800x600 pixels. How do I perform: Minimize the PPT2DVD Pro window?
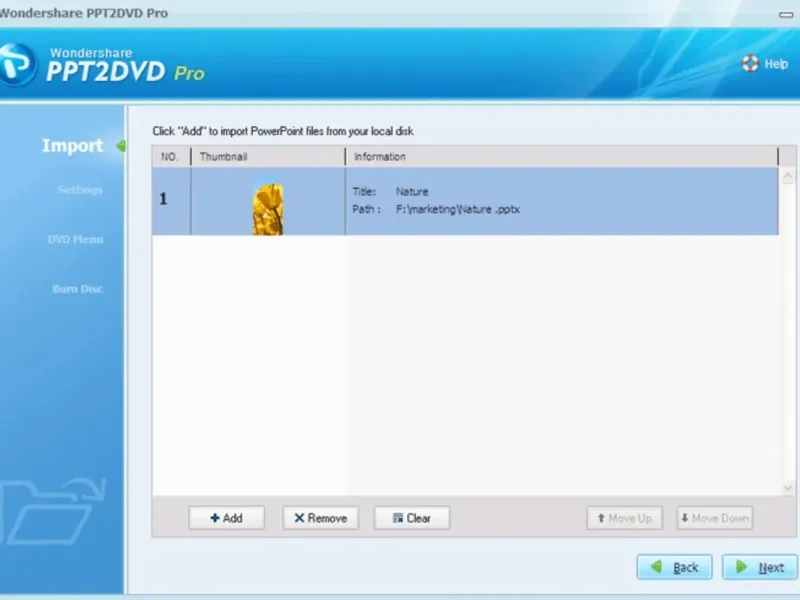(786, 15)
